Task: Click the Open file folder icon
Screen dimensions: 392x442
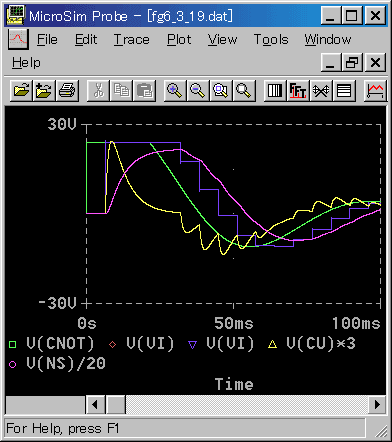Action: pyautogui.click(x=21, y=91)
